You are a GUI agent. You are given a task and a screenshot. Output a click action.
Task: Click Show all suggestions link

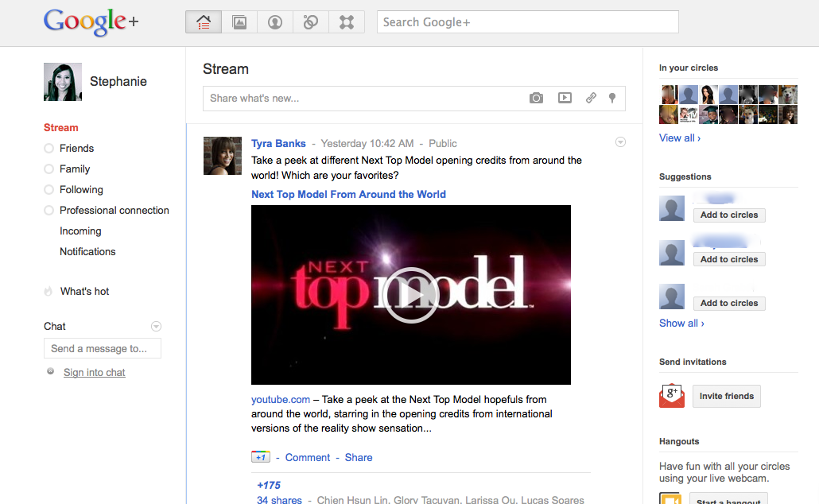point(681,324)
